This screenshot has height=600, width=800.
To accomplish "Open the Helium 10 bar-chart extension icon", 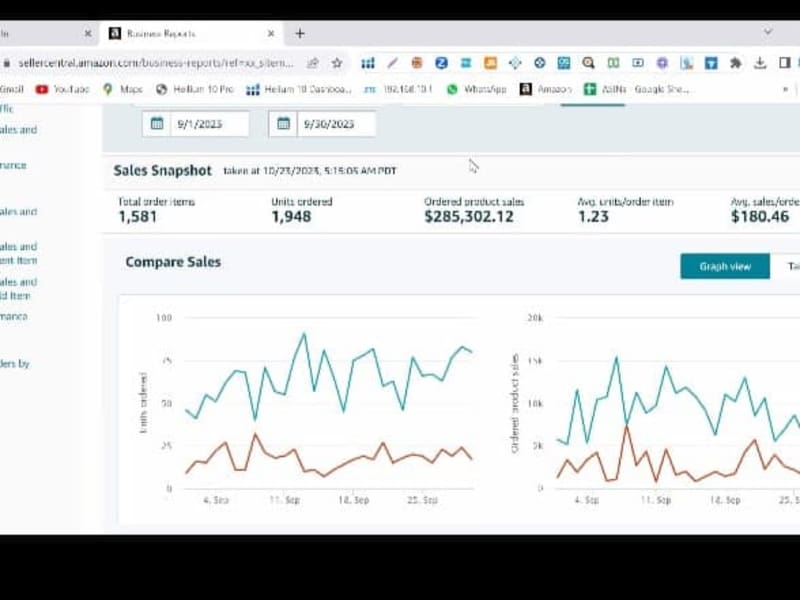I will tap(368, 63).
